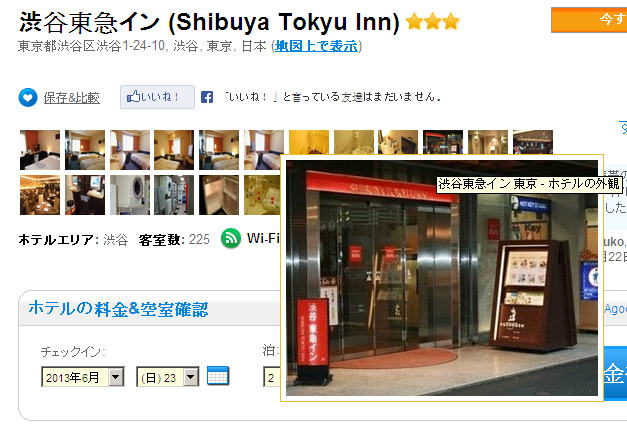Click the blue heart save icon
627x427 pixels.
coord(28,97)
